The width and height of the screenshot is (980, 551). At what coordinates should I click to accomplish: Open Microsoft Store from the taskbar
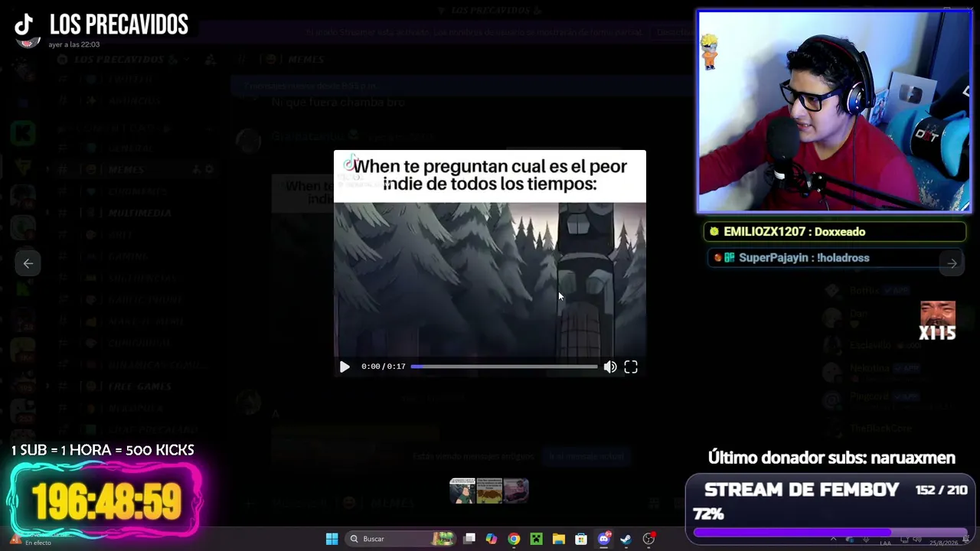(x=581, y=539)
